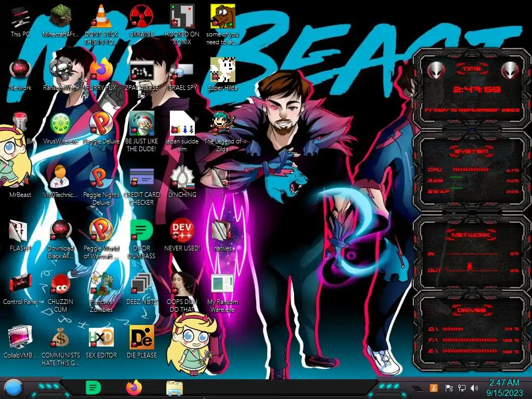The height and width of the screenshot is (399, 532).
Task: Click the TIME widget clock display
Action: click(x=476, y=89)
